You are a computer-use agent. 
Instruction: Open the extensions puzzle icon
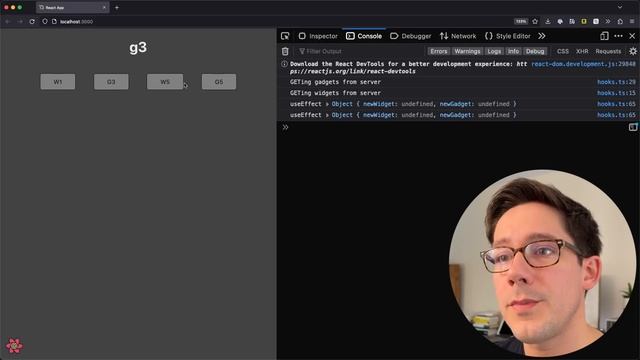(620, 21)
